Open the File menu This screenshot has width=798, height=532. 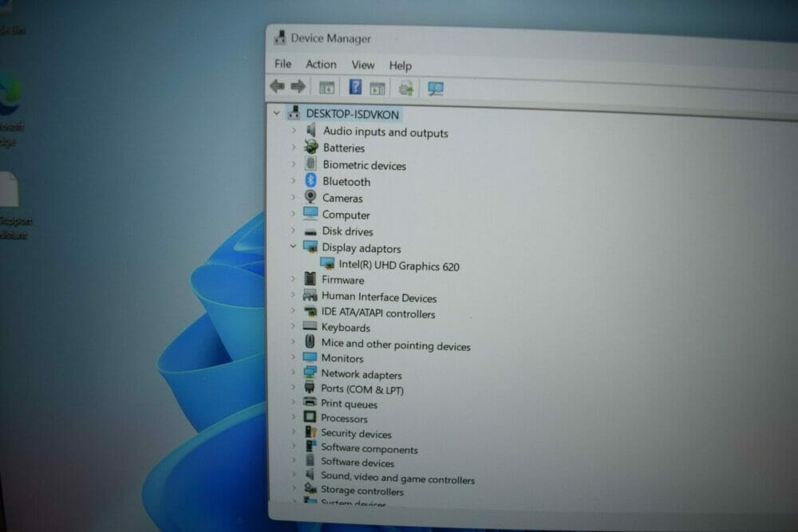click(x=283, y=64)
